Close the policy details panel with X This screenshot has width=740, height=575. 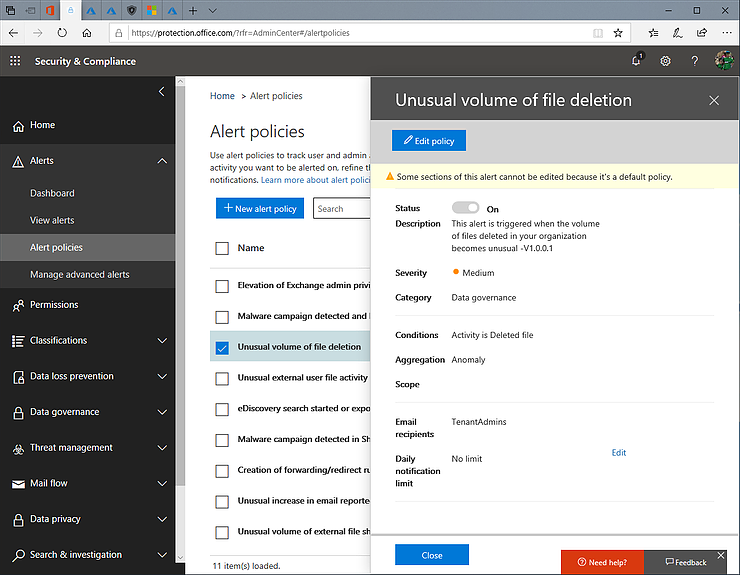pos(714,100)
